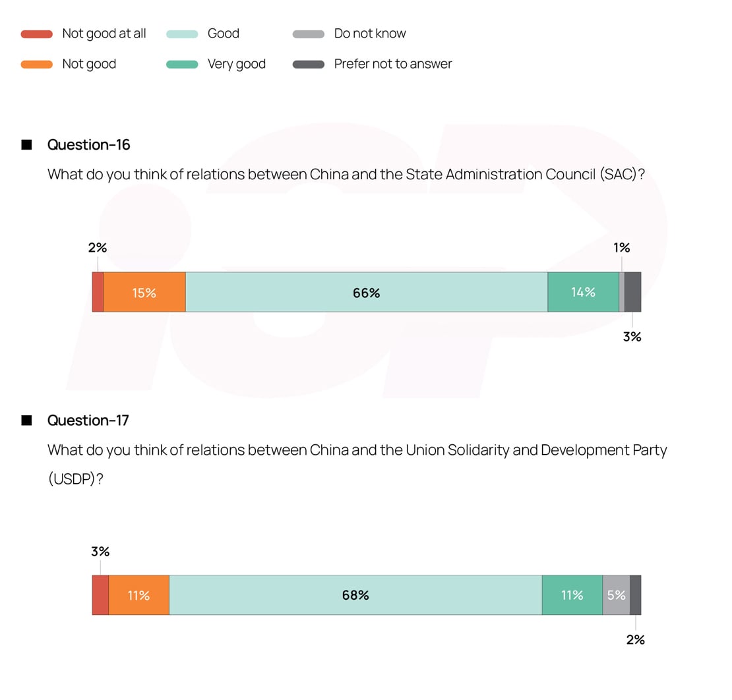
Task: Click the square bullet beside Question-17
Action: [26, 421]
